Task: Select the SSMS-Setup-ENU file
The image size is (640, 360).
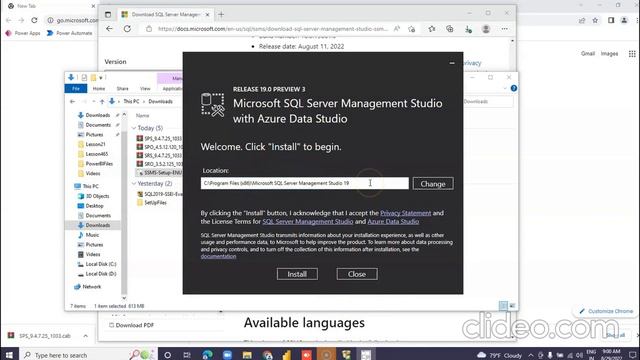Action: click(x=160, y=173)
